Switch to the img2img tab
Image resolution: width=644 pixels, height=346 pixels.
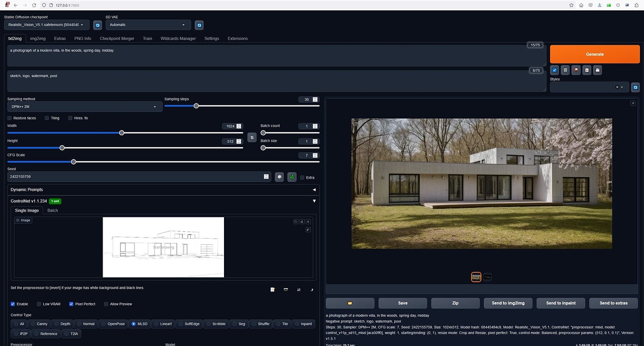point(37,38)
